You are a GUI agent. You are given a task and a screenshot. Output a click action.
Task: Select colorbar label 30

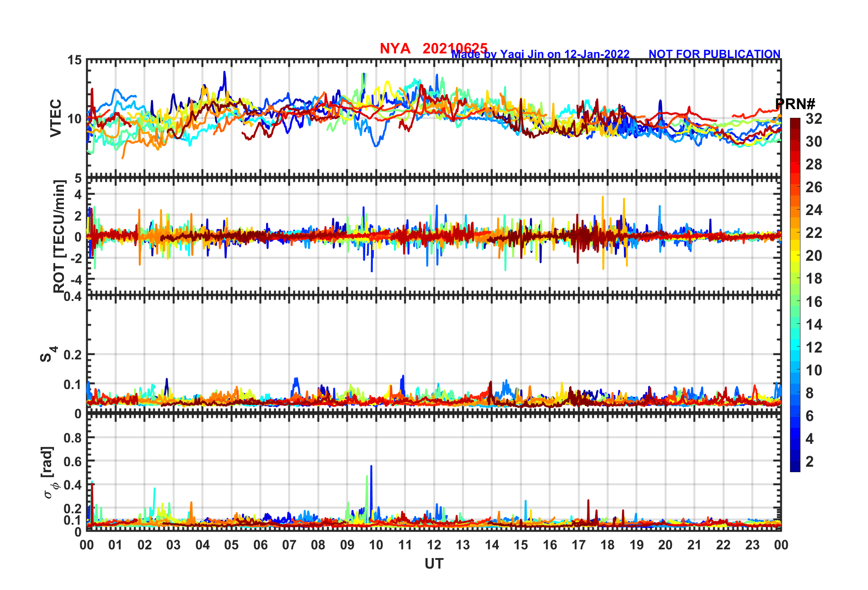pyautogui.click(x=814, y=142)
